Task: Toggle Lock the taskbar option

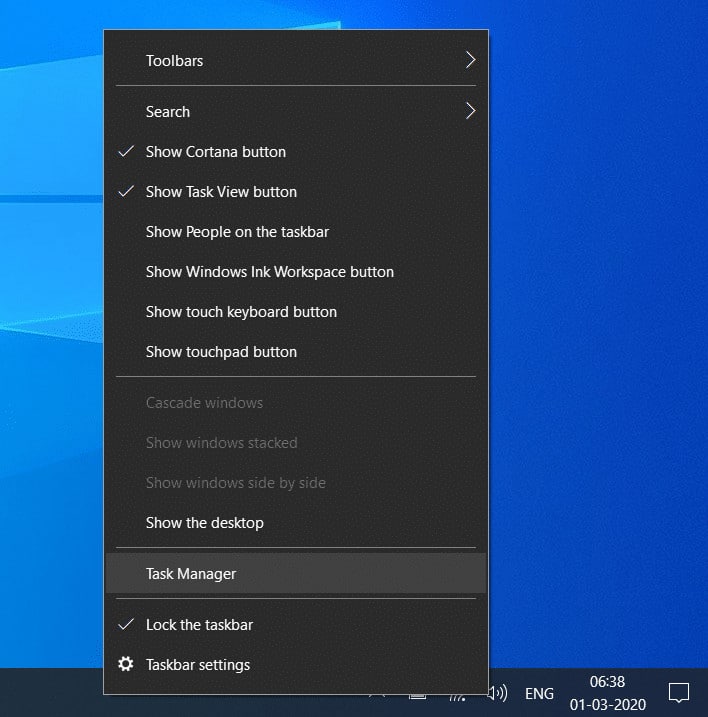Action: click(295, 625)
